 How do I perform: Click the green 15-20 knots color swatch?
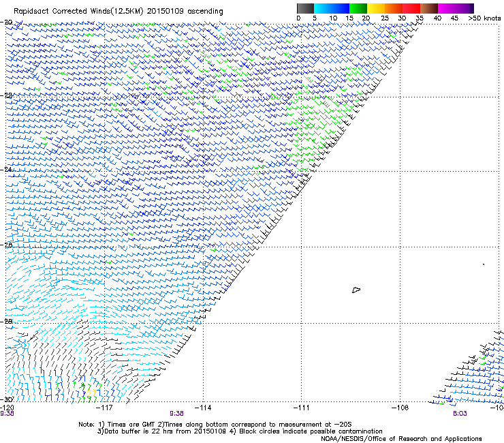(358, 8)
